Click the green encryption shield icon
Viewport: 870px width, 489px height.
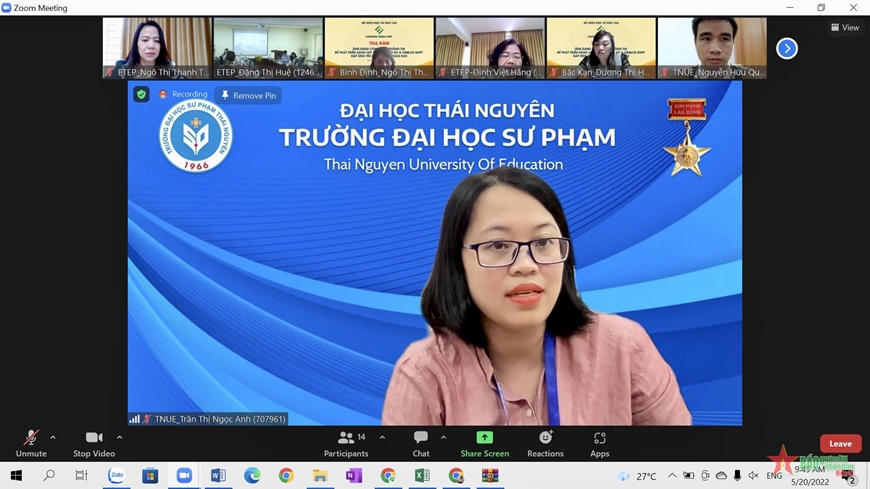[141, 94]
